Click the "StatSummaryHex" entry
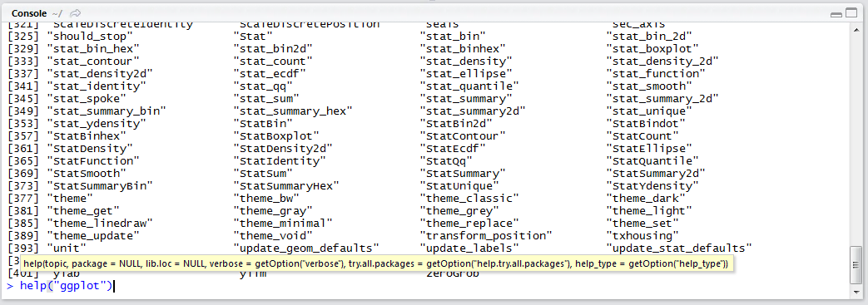Screen dimensions: 868x305 pyautogui.click(x=286, y=185)
